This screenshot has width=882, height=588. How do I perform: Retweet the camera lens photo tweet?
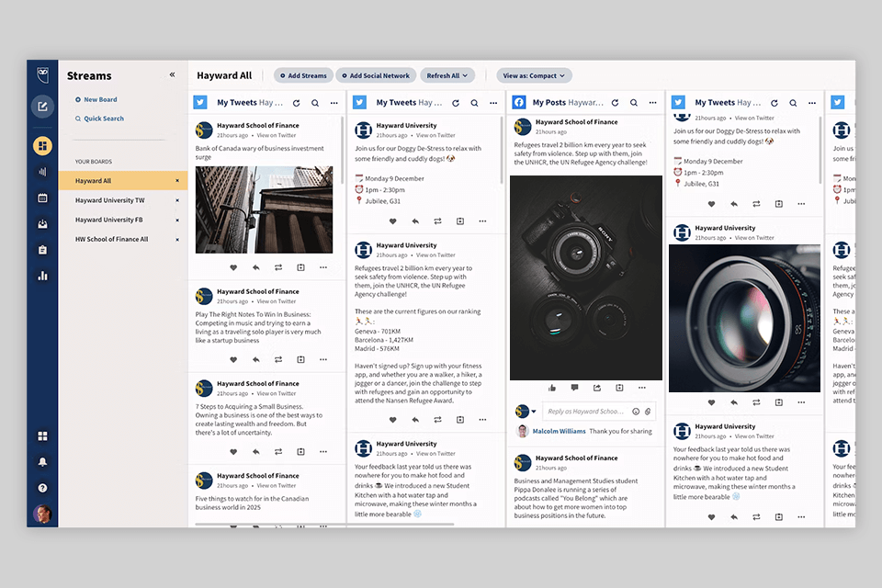756,402
